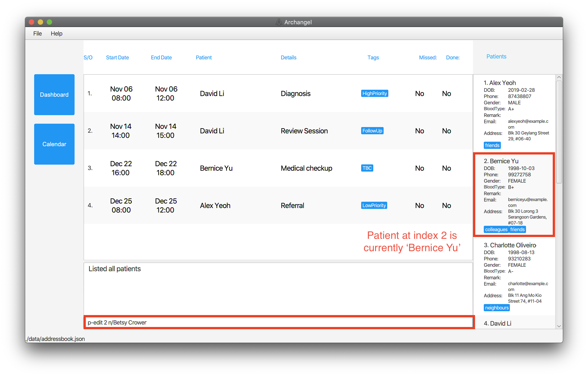Click the Patient column header

204,57
